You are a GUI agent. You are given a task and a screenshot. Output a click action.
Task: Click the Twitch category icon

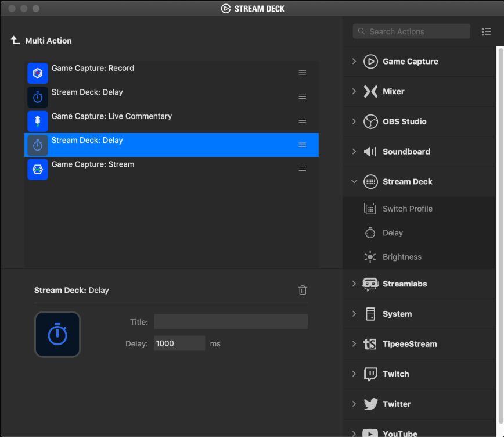[x=370, y=374]
